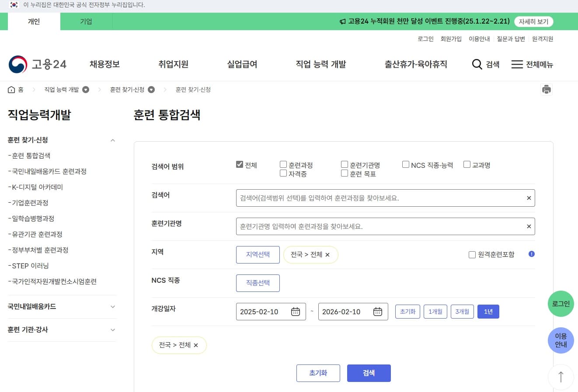The width and height of the screenshot is (578, 392).
Task: Open the calendar icon for the end date
Action: [x=377, y=311]
